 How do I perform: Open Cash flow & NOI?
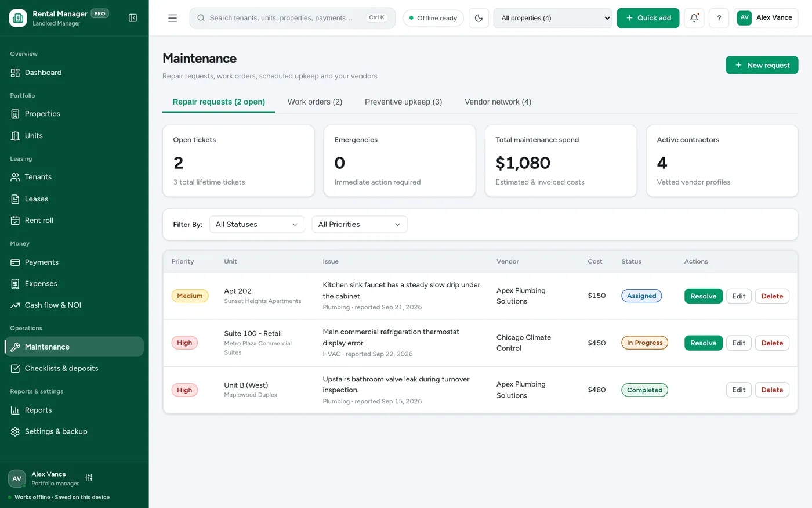74,305
